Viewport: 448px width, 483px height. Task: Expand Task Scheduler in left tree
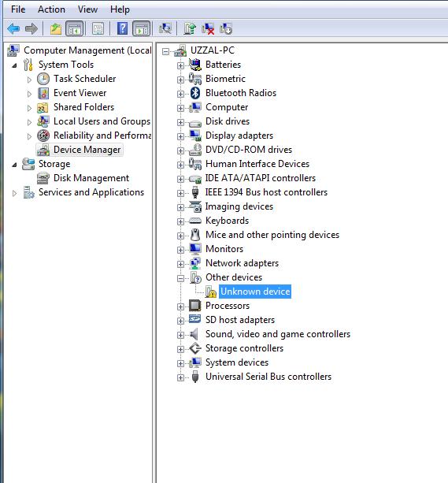pyautogui.click(x=29, y=80)
